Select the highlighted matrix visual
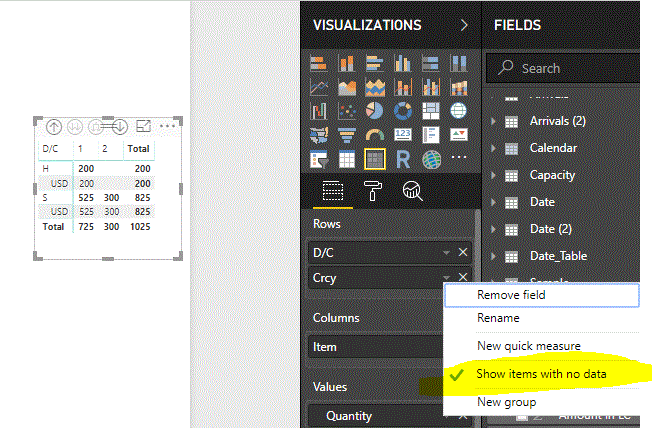The width and height of the screenshot is (652, 428). [x=375, y=159]
